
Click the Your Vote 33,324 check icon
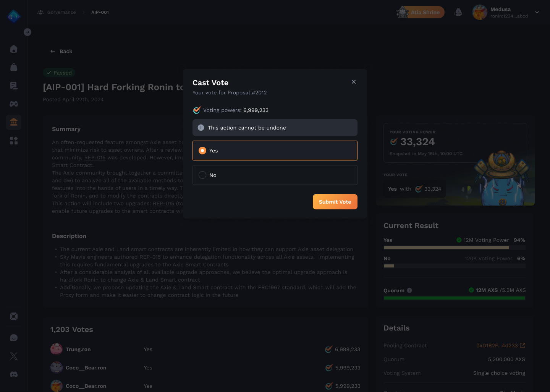coord(419,189)
